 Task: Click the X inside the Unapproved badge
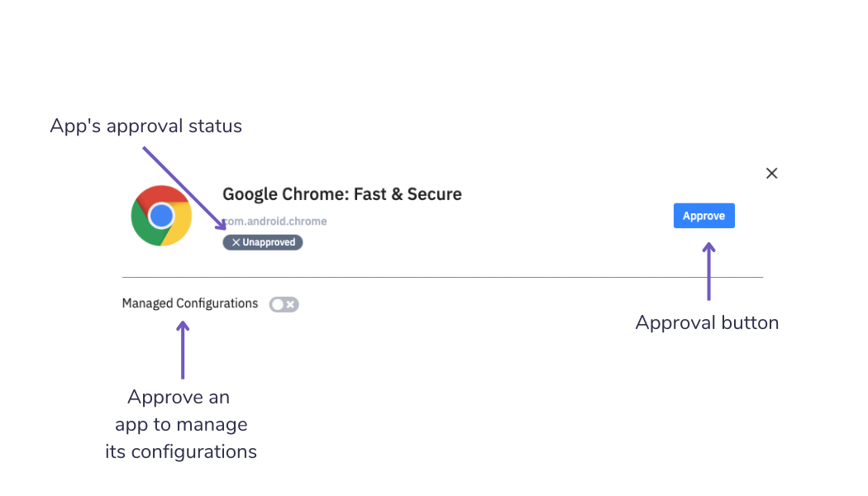pos(236,241)
